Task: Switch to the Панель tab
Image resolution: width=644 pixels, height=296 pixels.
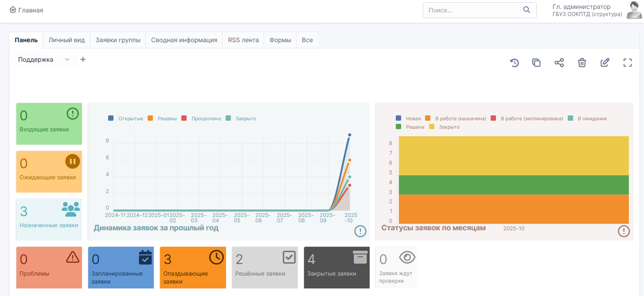Action: 26,40
